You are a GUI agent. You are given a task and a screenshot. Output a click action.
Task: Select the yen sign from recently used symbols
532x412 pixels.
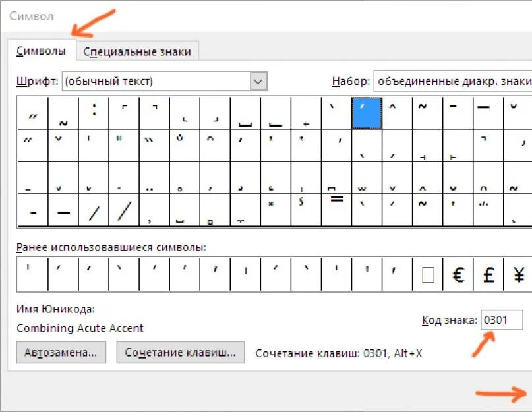coord(518,274)
